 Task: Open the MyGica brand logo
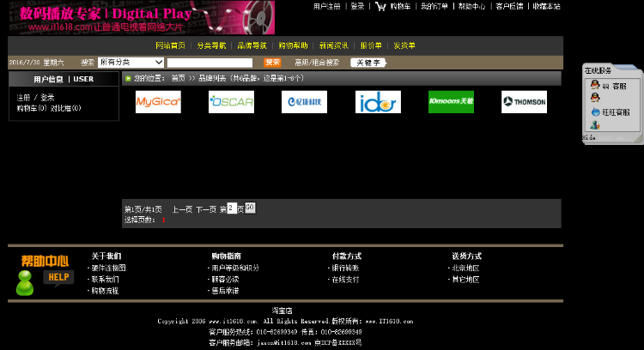(158, 102)
